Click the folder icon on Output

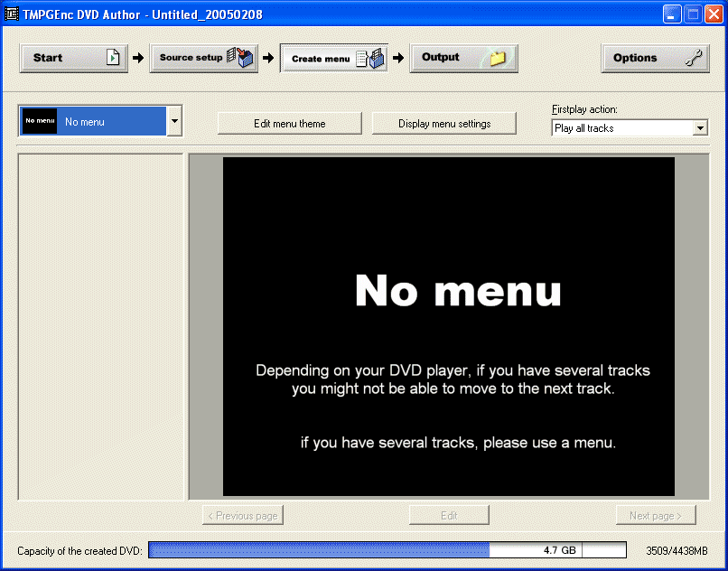click(498, 58)
